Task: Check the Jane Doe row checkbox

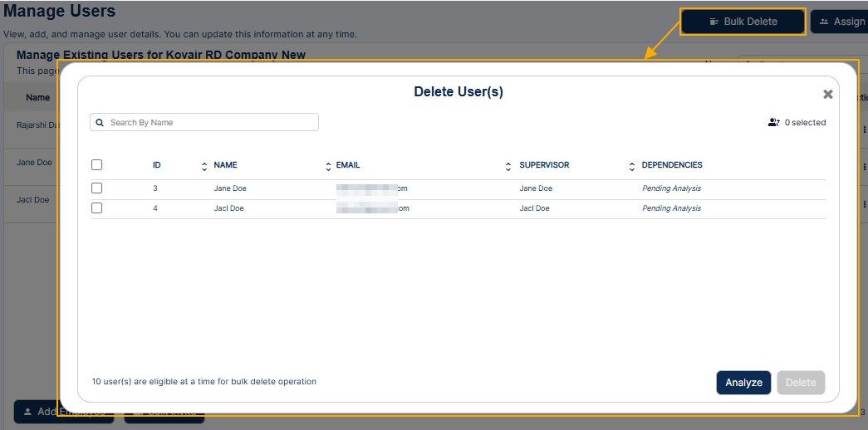Action: (x=97, y=188)
